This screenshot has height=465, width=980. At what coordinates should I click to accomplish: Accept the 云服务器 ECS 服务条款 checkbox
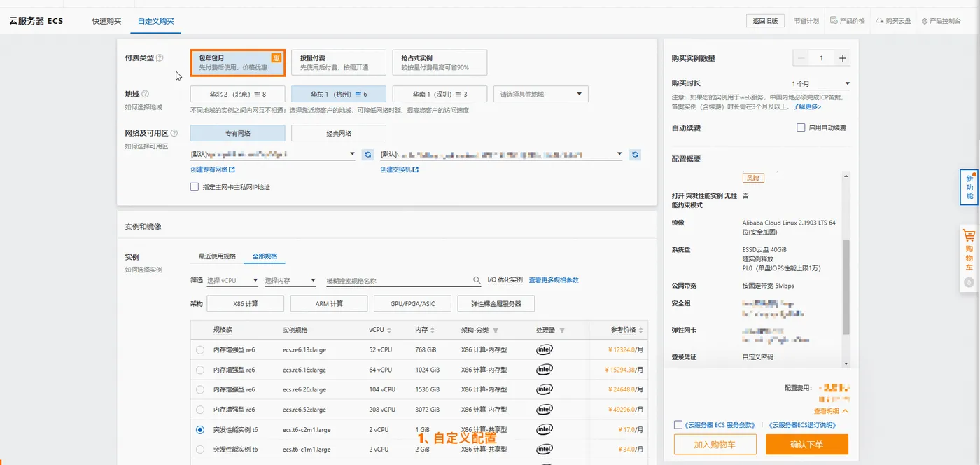[x=678, y=424]
